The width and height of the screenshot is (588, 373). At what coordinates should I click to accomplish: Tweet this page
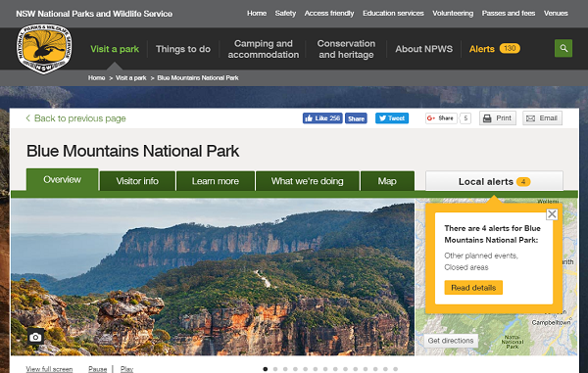[x=392, y=118]
